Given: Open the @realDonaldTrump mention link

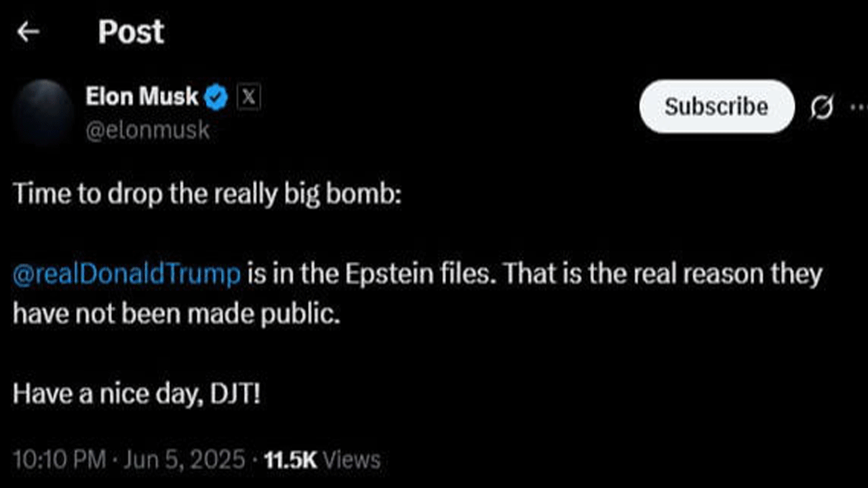Looking at the screenshot, I should [127, 274].
